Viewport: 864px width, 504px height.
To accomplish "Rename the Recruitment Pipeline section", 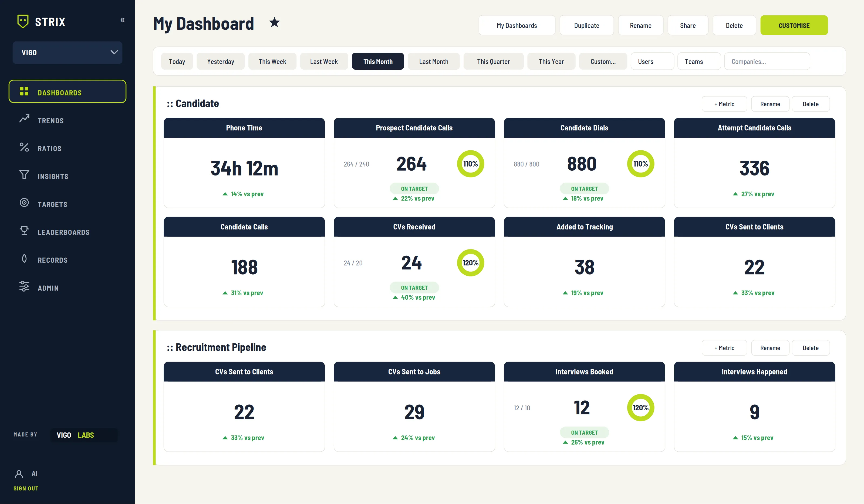I will [x=770, y=348].
